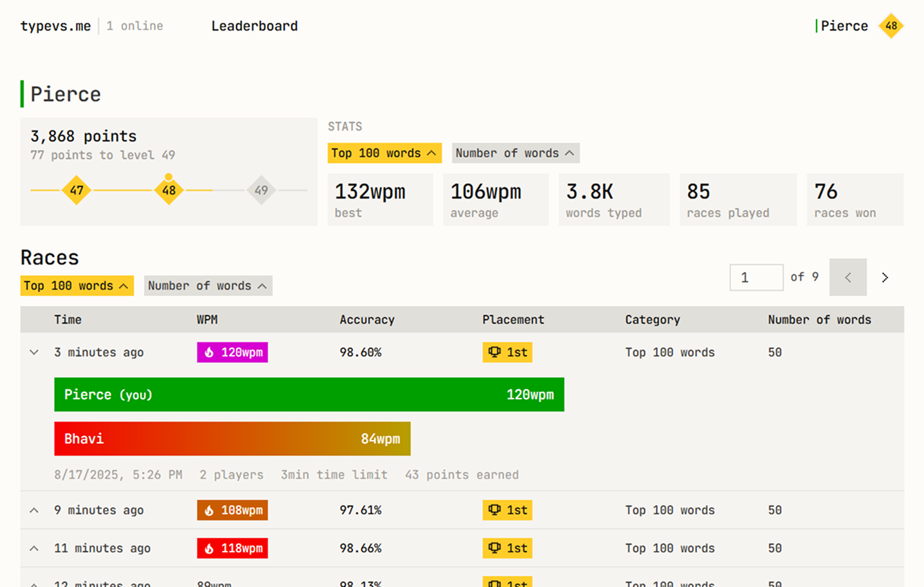
Task: Click the 3.8K words typed card
Action: (614, 199)
